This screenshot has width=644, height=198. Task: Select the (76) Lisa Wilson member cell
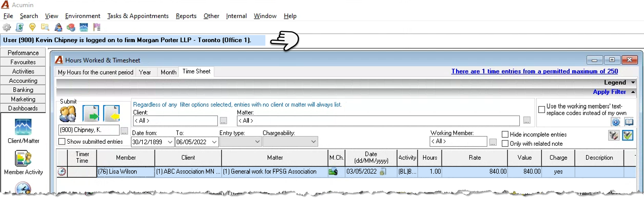point(126,172)
